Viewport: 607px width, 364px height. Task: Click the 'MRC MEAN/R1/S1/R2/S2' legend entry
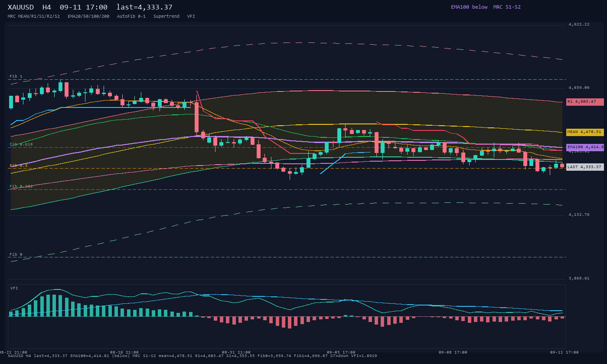pyautogui.click(x=34, y=16)
